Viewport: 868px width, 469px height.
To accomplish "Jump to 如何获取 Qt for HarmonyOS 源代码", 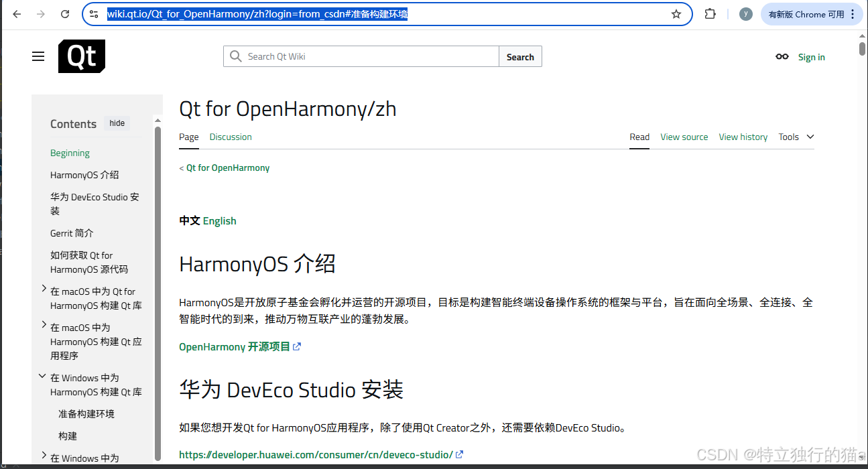I will (x=89, y=262).
